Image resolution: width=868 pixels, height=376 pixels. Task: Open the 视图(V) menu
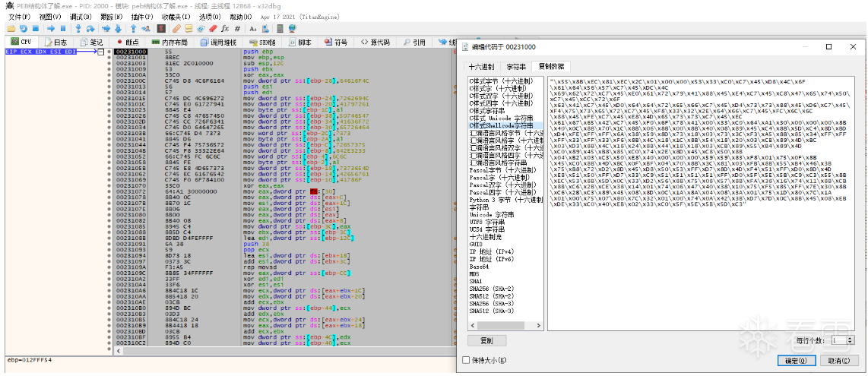49,17
